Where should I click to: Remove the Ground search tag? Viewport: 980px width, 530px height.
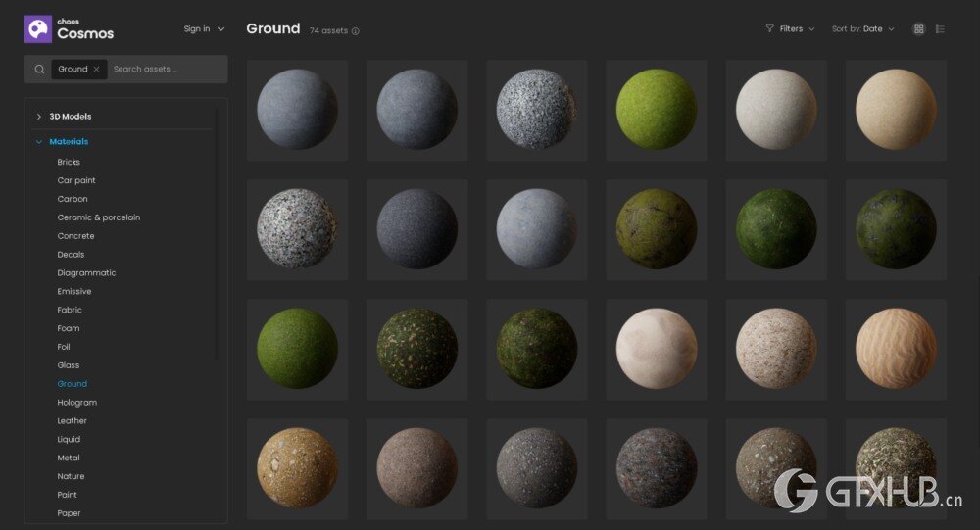[96, 70]
